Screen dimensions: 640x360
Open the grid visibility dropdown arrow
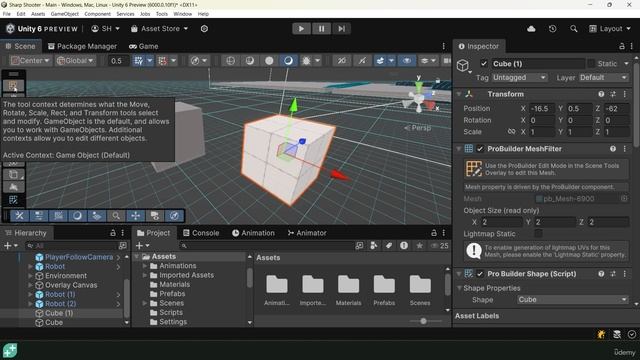(x=150, y=60)
